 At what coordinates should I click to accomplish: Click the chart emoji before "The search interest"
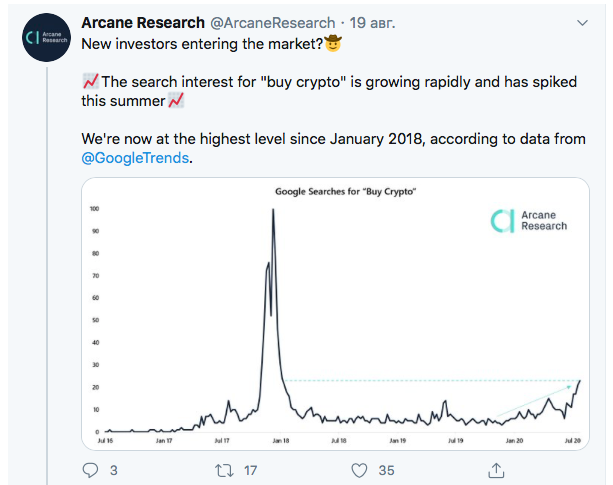click(90, 81)
